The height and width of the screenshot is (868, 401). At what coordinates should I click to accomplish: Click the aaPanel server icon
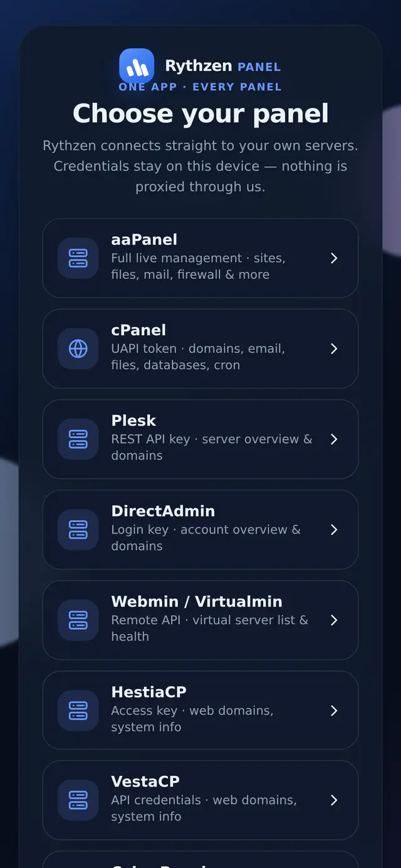pos(78,258)
